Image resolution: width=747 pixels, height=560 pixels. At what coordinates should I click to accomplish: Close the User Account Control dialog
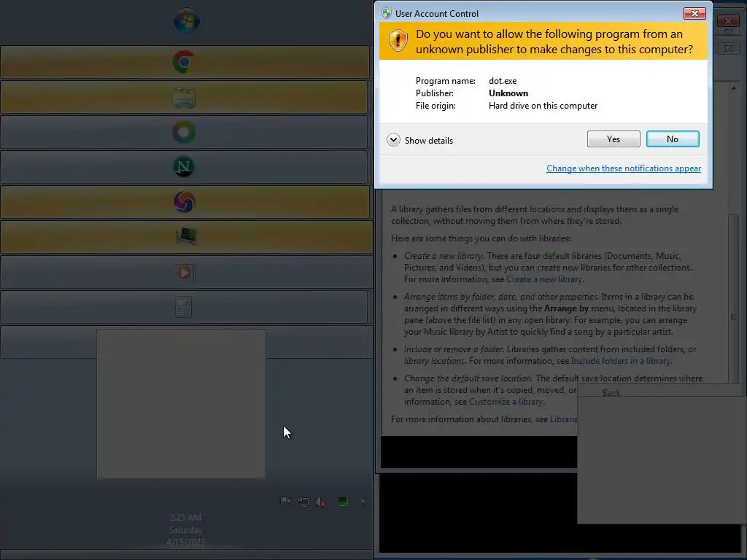click(694, 13)
